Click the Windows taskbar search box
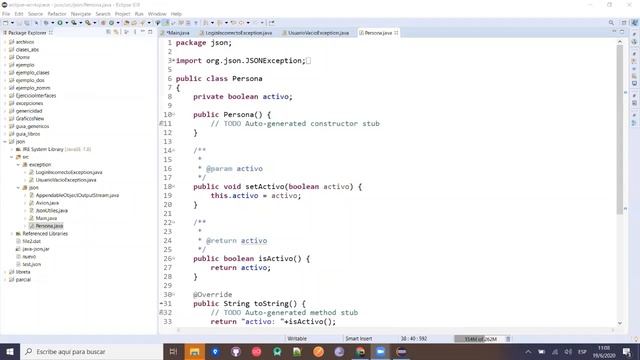Screen dimensions: 640x360 point(91,351)
